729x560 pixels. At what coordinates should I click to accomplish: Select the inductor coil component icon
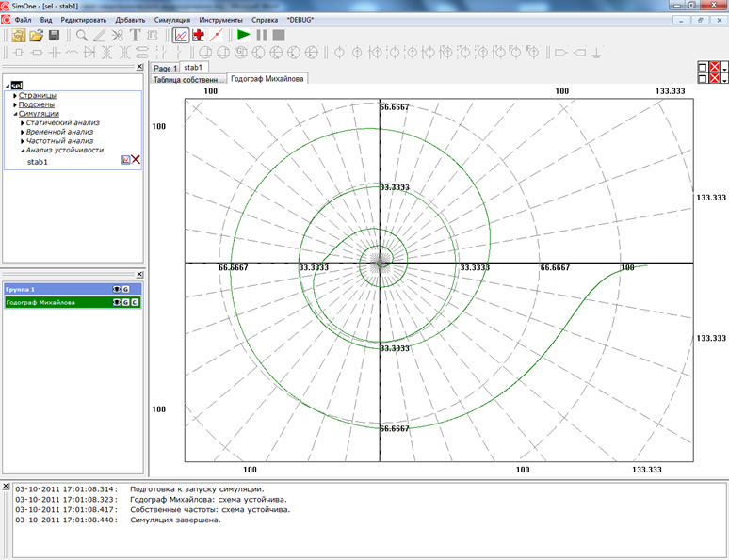[72, 53]
